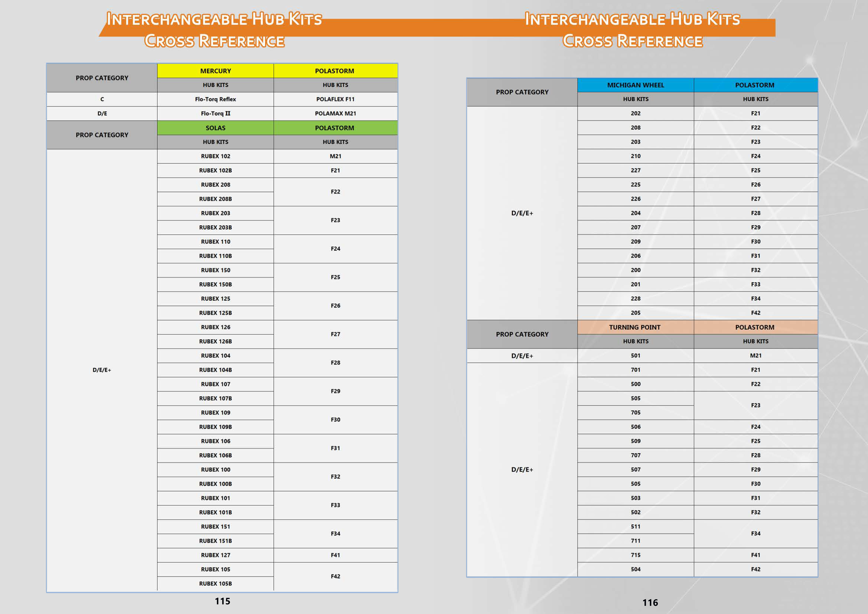Viewport: 868px width, 614px height.
Task: Click the Turning Point 507 entry
Action: coord(636,470)
